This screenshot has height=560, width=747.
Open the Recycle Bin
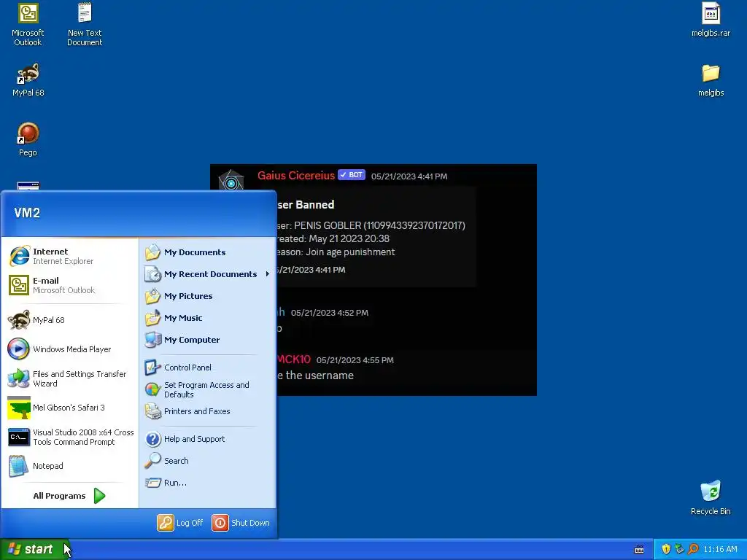[x=711, y=497]
